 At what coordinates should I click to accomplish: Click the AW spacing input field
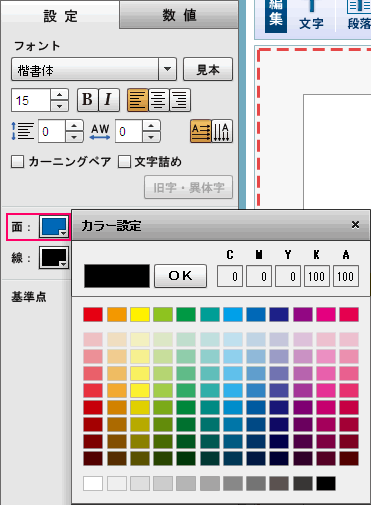click(129, 131)
